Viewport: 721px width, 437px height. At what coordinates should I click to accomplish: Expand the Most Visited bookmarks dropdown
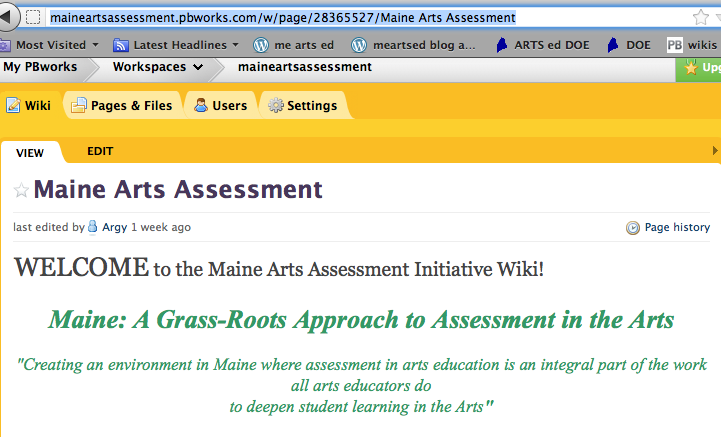[x=50, y=45]
